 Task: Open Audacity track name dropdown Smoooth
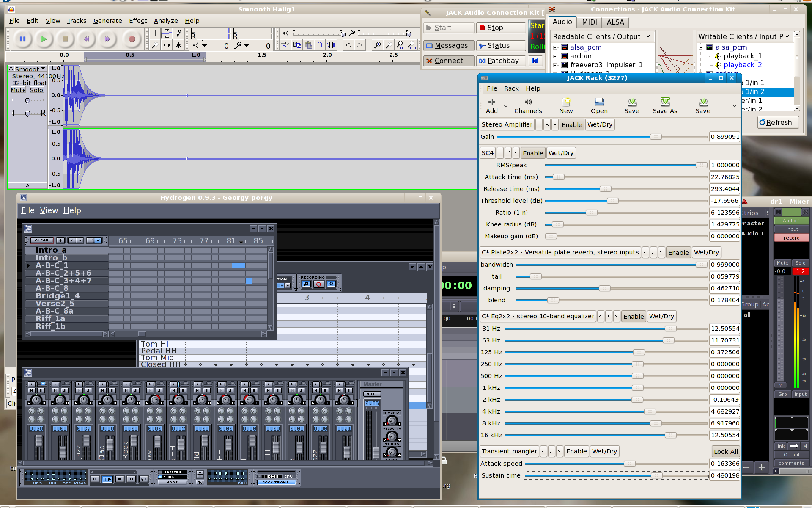coord(30,69)
